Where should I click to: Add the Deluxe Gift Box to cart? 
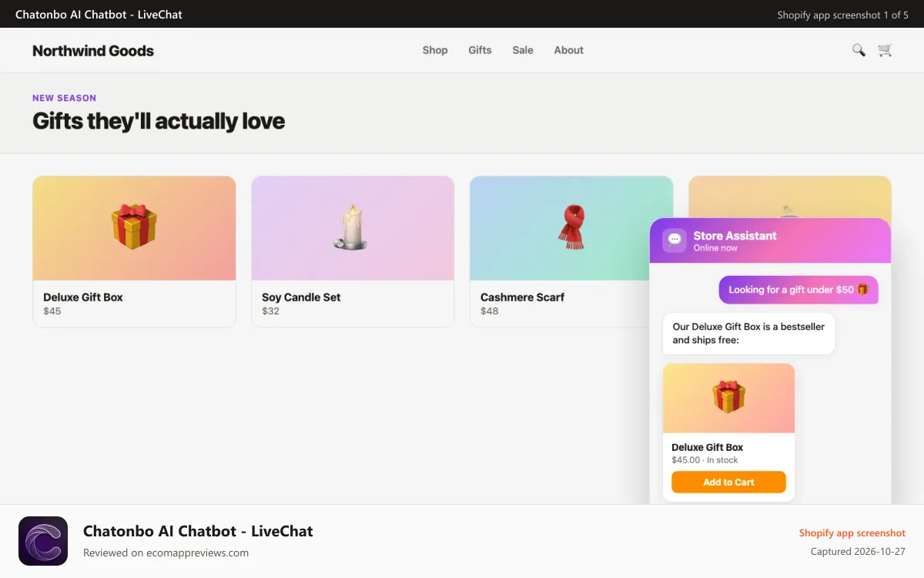coord(728,482)
